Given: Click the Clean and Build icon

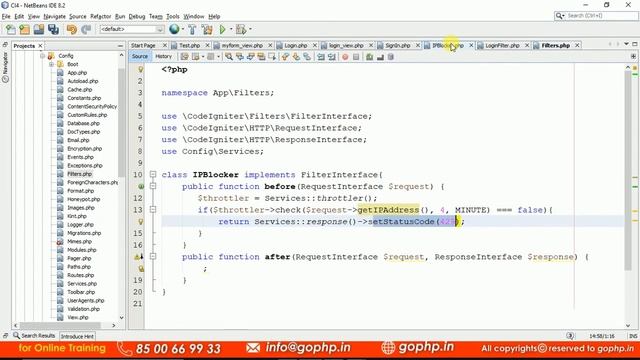Looking at the screenshot, I should pyautogui.click(x=207, y=29).
